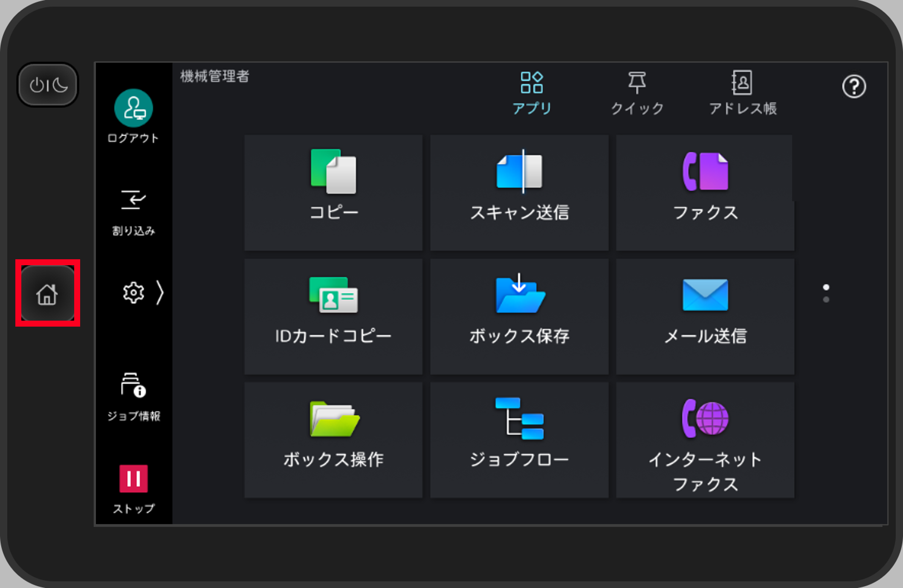View ジョブ情報 job information
The image size is (903, 588).
[133, 397]
